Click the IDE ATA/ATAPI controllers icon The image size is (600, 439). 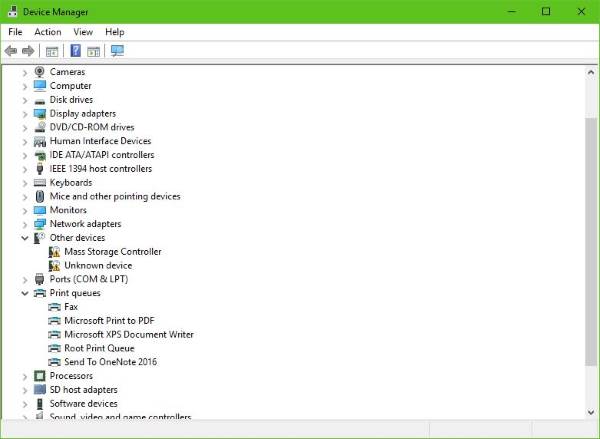[x=40, y=155]
